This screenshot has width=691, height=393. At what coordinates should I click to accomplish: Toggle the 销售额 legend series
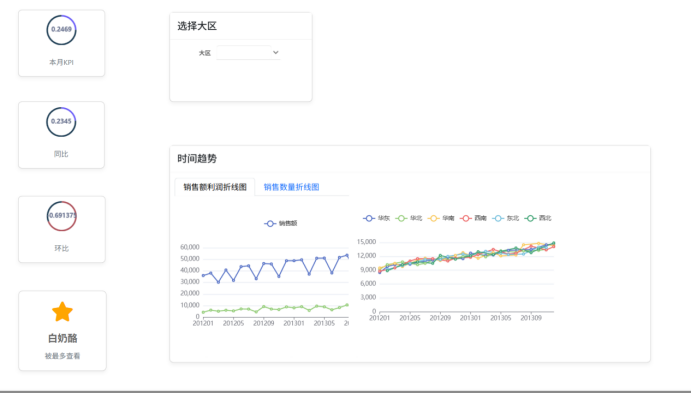[x=281, y=223]
